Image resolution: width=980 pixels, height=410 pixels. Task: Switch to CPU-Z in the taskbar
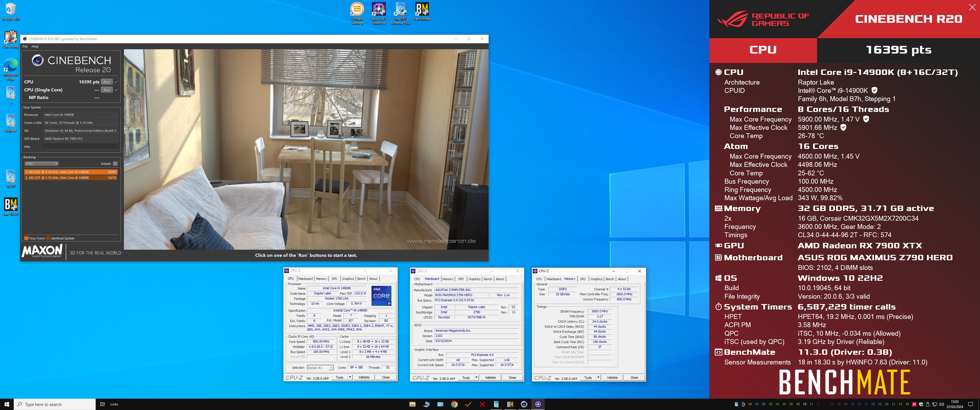[x=538, y=404]
